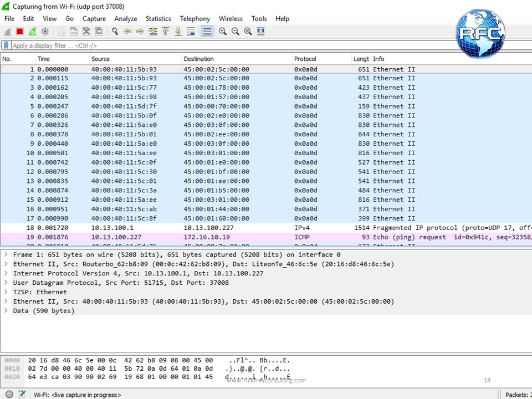Open Capture Options gear icon
Screen dimensions: 532x399
(x=45, y=32)
